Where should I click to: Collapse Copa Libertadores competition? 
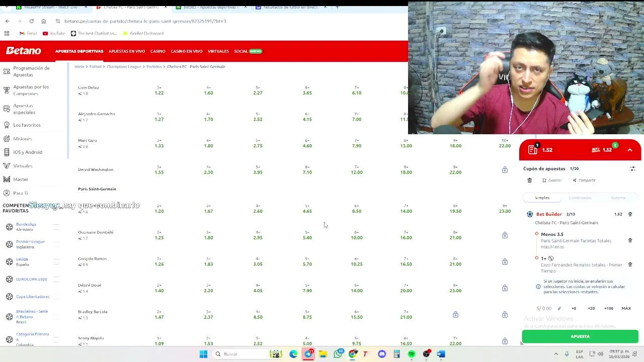56,297
